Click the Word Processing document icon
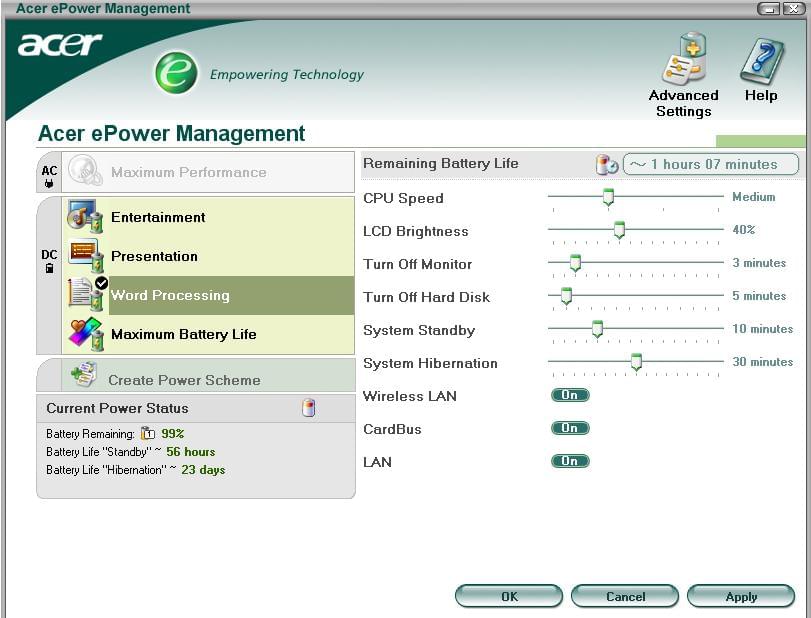 click(86, 294)
